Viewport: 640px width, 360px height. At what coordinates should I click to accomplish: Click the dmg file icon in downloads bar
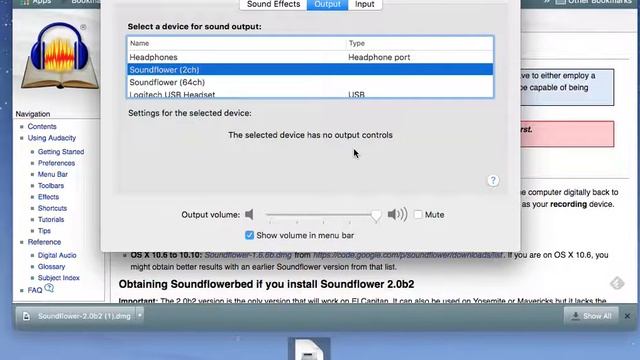point(26,316)
